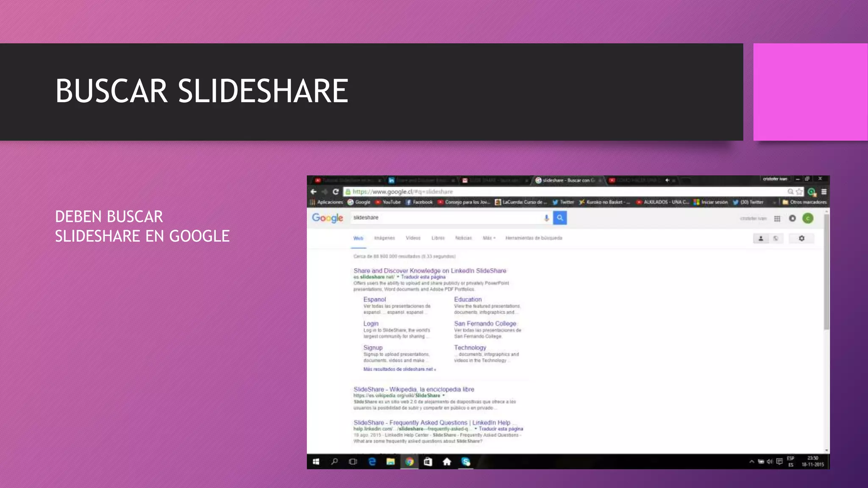
Task: Open Skype from the taskbar
Action: pyautogui.click(x=466, y=462)
